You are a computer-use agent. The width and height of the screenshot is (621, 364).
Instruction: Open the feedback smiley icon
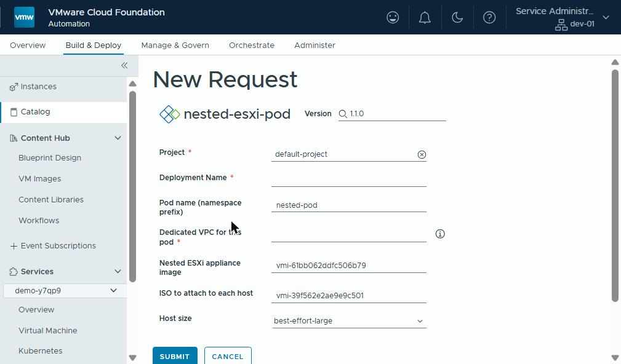pyautogui.click(x=393, y=17)
